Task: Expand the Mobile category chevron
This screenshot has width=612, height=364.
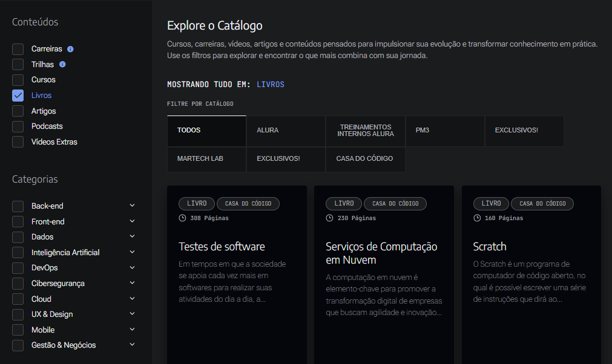Action: (133, 329)
